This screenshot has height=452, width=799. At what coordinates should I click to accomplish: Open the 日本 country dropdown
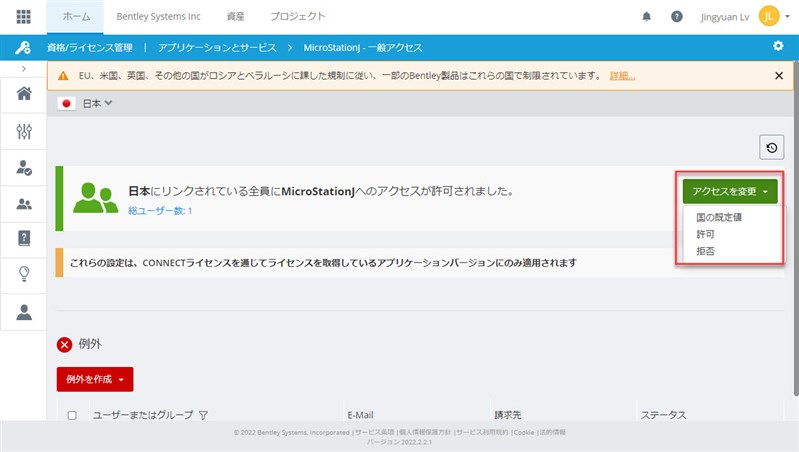pyautogui.click(x=97, y=103)
